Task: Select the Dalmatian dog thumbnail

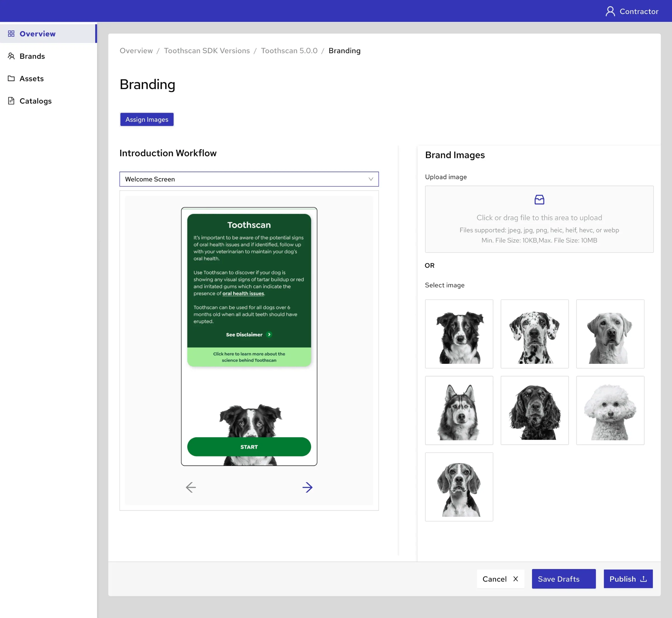Action: (x=535, y=334)
